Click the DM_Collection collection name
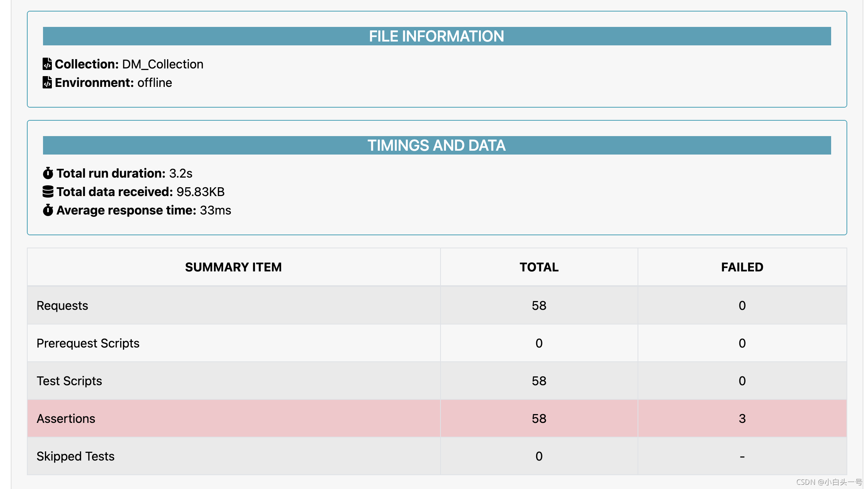Image resolution: width=868 pixels, height=489 pixels. (162, 64)
